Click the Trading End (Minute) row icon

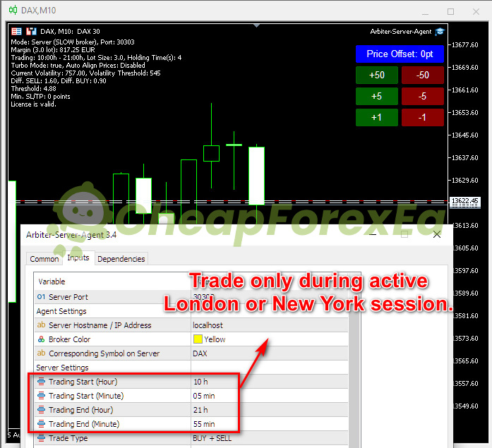pos(41,424)
